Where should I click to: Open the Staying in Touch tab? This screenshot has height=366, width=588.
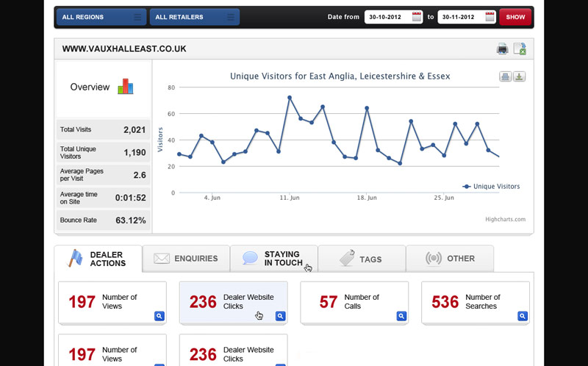click(273, 259)
